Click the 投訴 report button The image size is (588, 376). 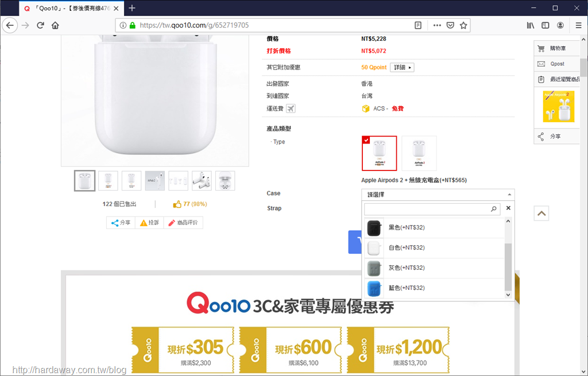pyautogui.click(x=149, y=223)
